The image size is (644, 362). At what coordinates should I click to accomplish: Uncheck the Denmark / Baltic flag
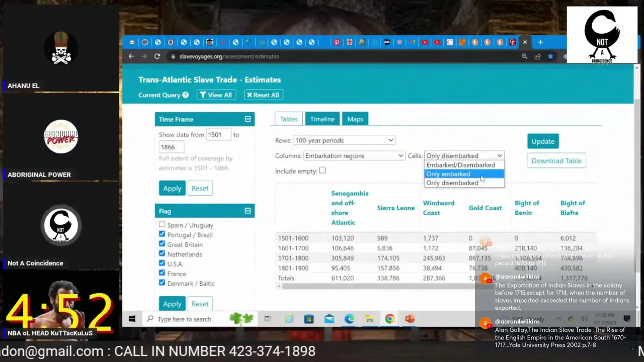point(162,283)
